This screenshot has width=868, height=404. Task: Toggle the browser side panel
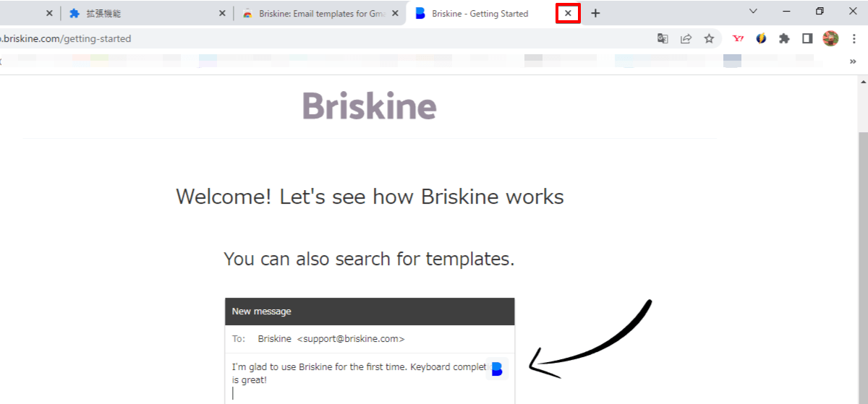(x=807, y=39)
